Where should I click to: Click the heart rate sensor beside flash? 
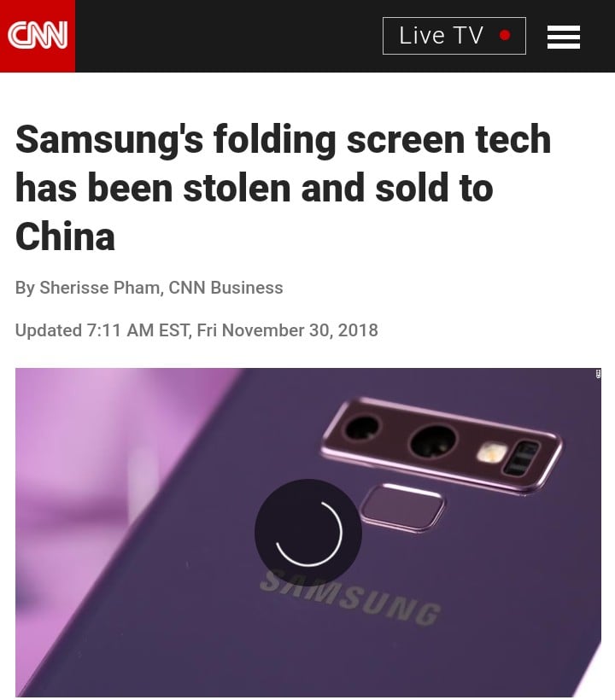coord(521,458)
